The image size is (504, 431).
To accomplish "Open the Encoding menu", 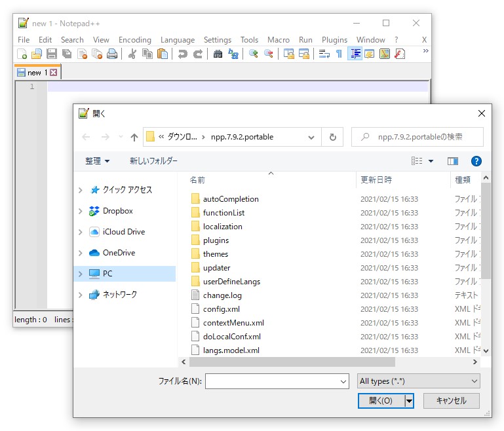I will pyautogui.click(x=134, y=40).
